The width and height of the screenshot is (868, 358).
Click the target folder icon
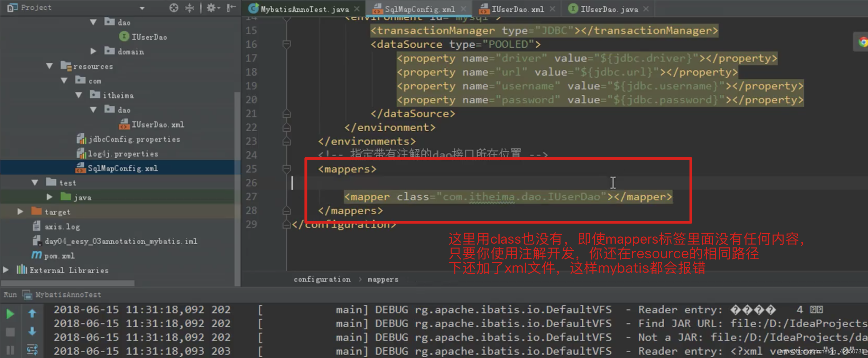[37, 211]
